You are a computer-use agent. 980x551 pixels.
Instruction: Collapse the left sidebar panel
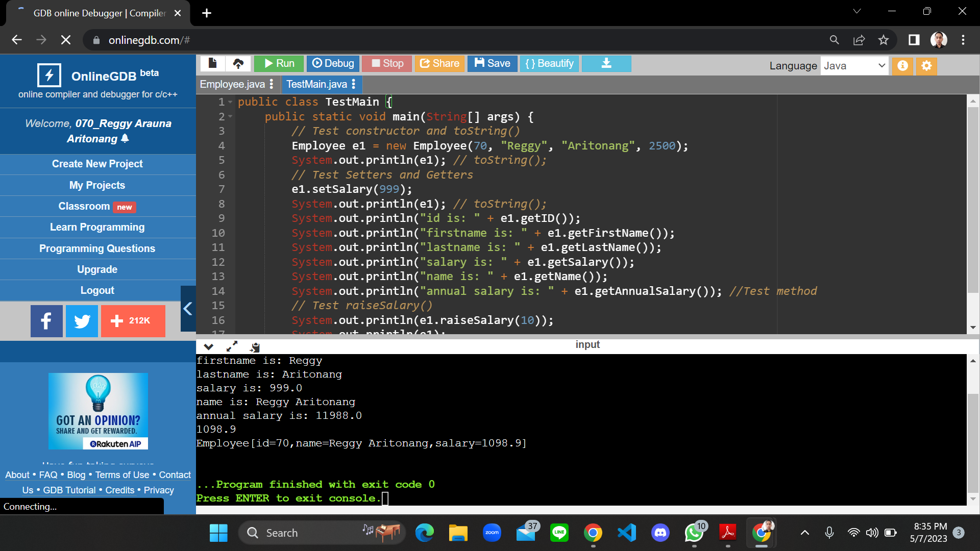pyautogui.click(x=188, y=309)
